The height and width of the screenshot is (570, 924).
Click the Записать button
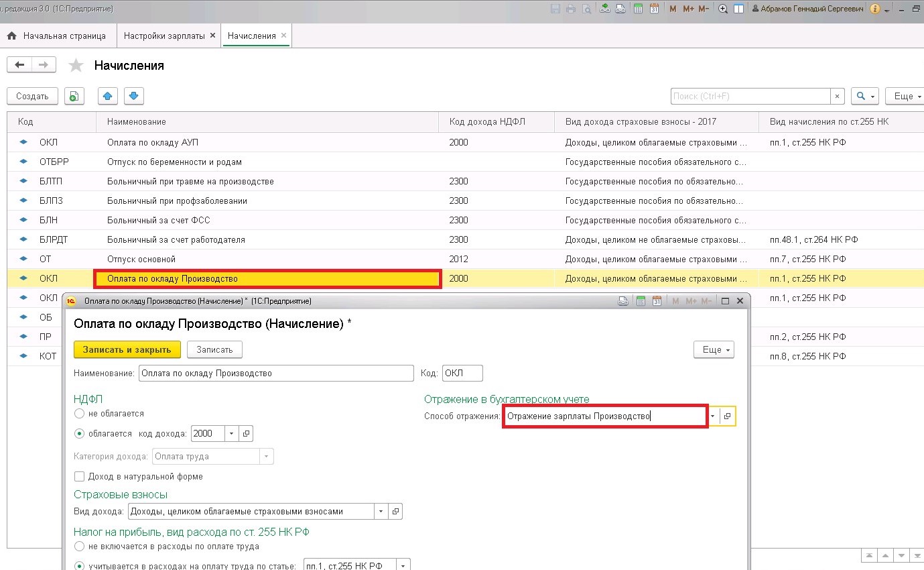[x=214, y=349]
